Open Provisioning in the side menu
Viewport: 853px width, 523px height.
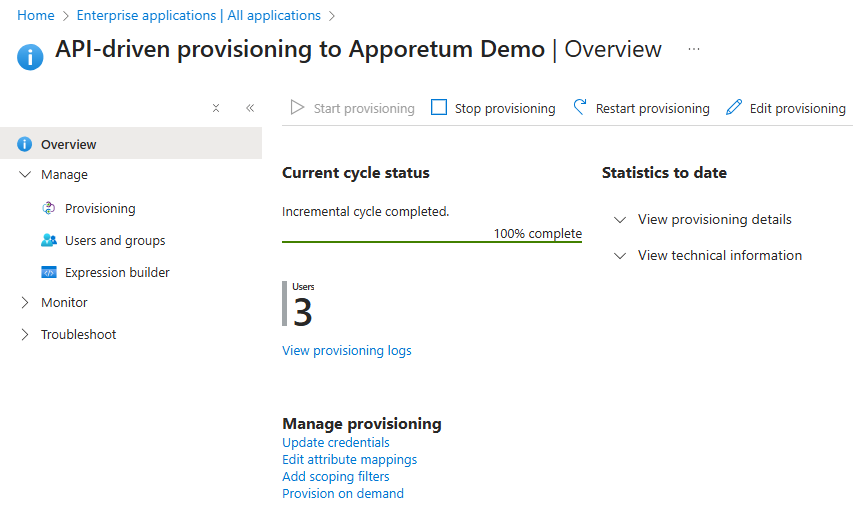pos(100,208)
